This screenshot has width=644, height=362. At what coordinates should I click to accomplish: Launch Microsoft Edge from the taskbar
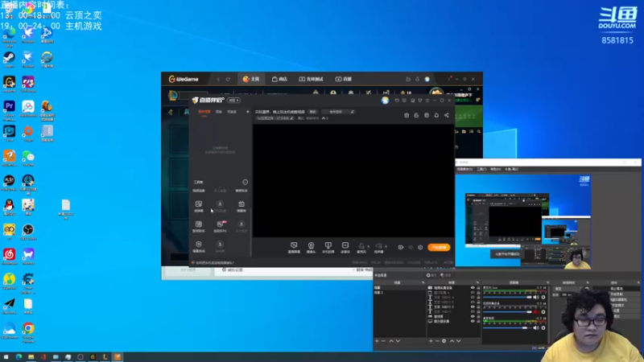(x=19, y=357)
